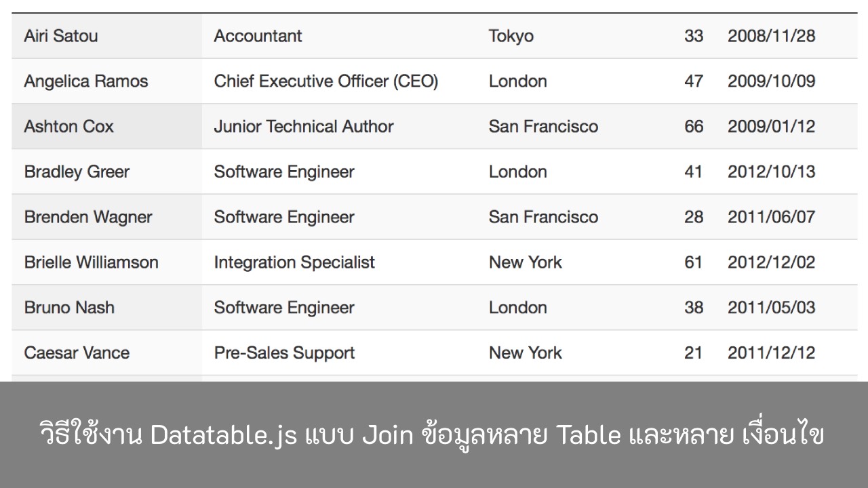
Task: Select the Airi Satou name cell
Action: coord(106,36)
